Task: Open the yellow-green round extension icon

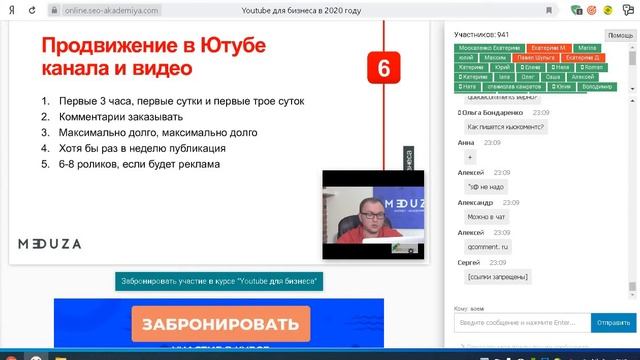Action: (608, 10)
